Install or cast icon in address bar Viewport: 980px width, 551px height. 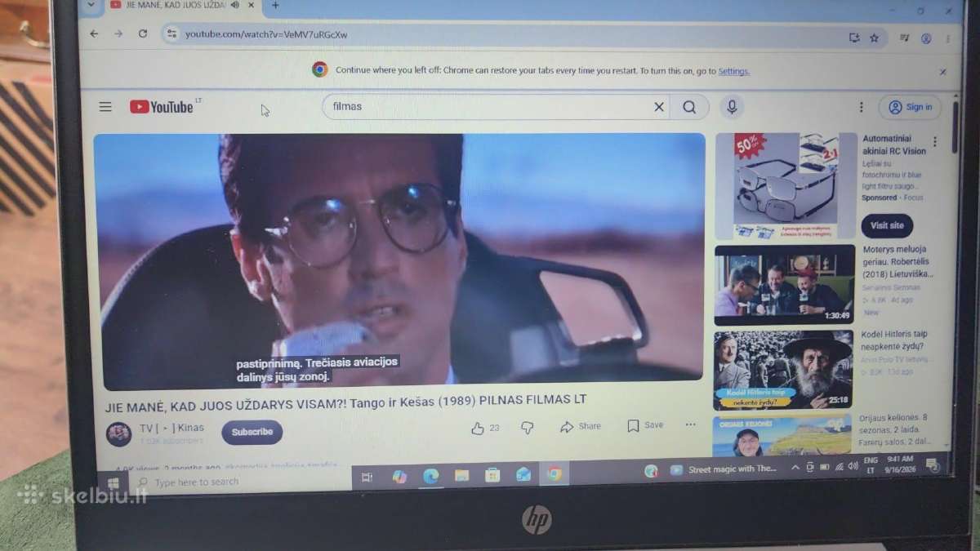(853, 38)
